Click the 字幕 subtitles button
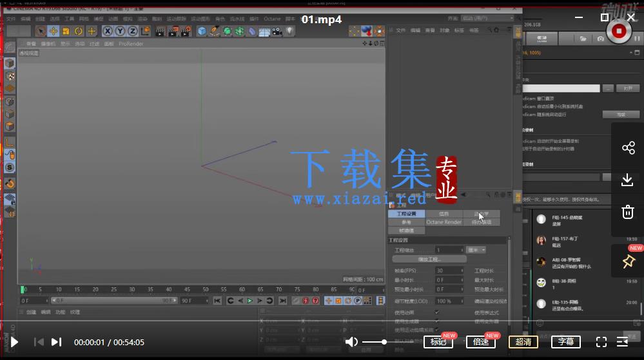644x360 pixels. tap(565, 342)
